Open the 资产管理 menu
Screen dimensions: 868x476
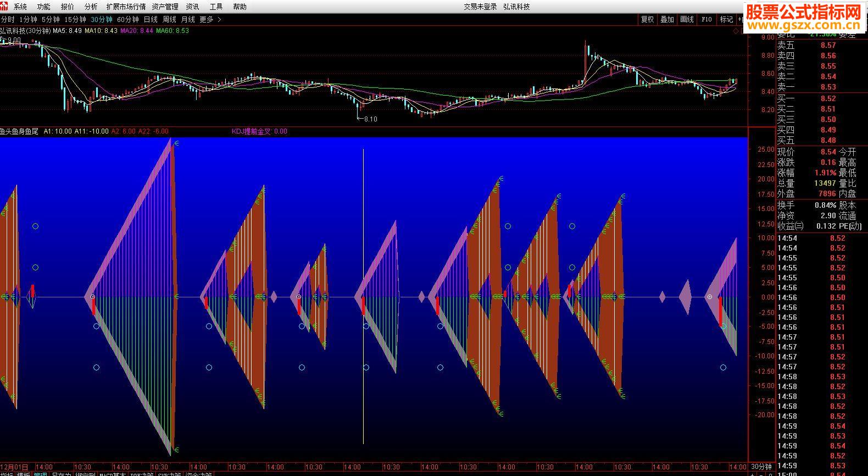coord(165,7)
